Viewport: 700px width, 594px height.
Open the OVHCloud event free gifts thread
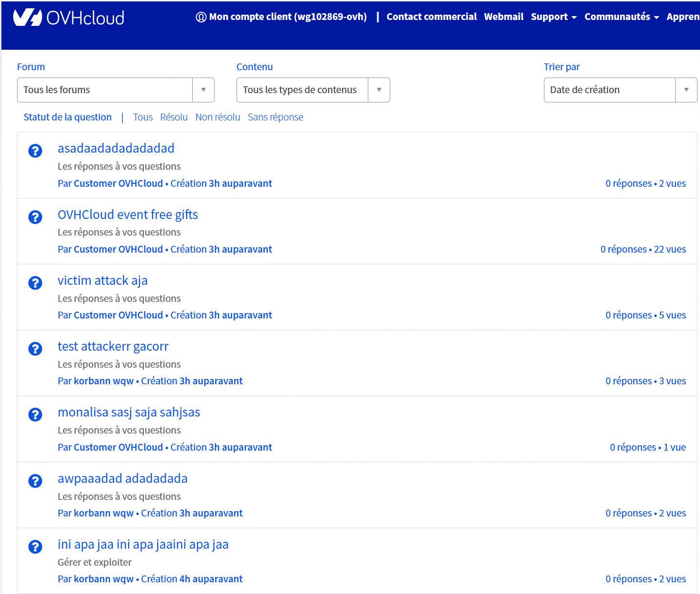click(x=128, y=215)
